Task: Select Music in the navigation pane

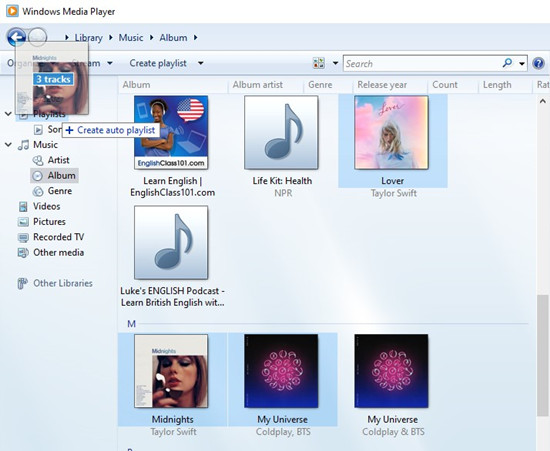Action: pos(45,144)
